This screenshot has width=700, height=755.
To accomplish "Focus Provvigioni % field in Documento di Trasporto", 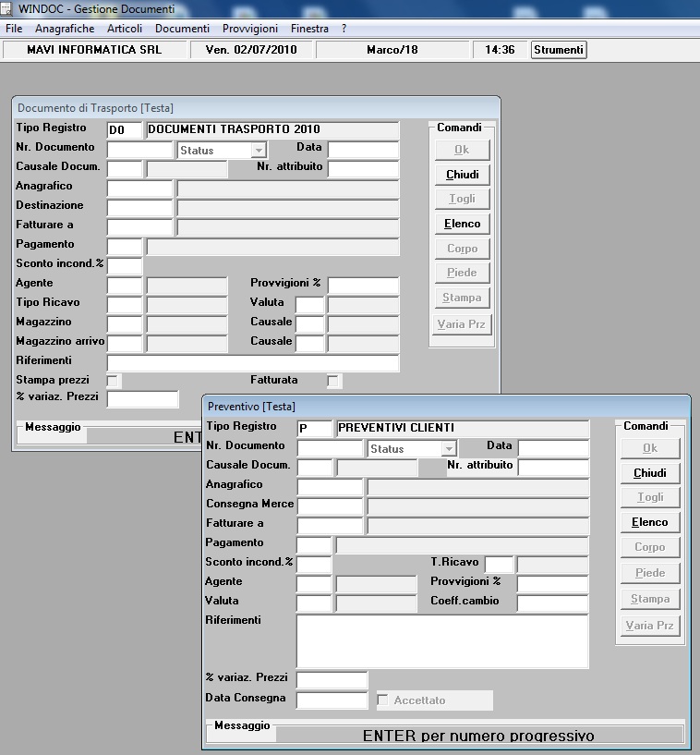I will click(363, 285).
